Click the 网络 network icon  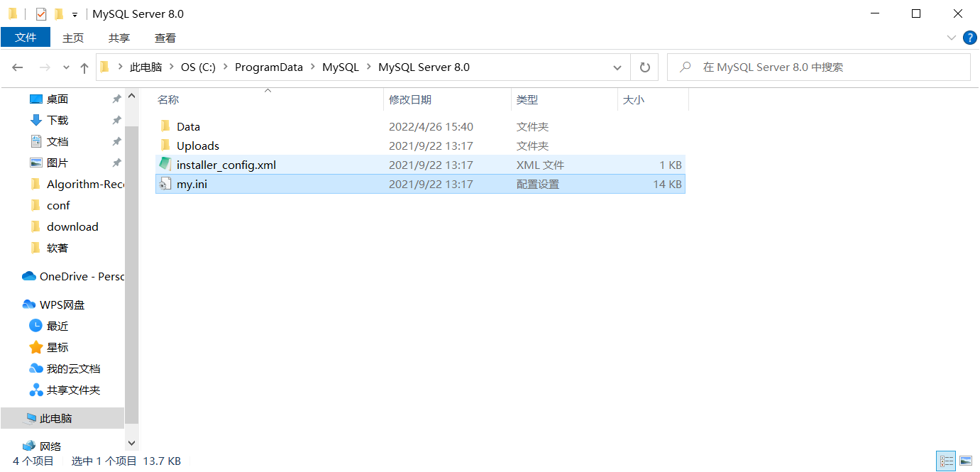[29, 446]
